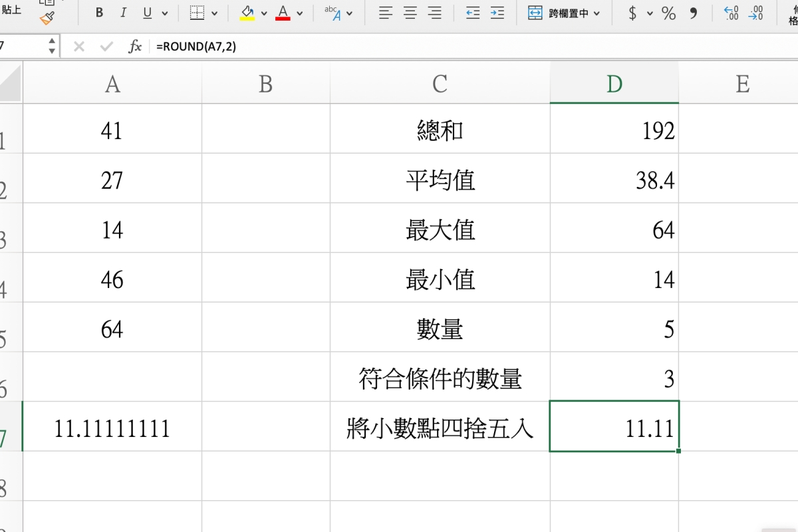Click the Format Painter brush icon

[47, 18]
